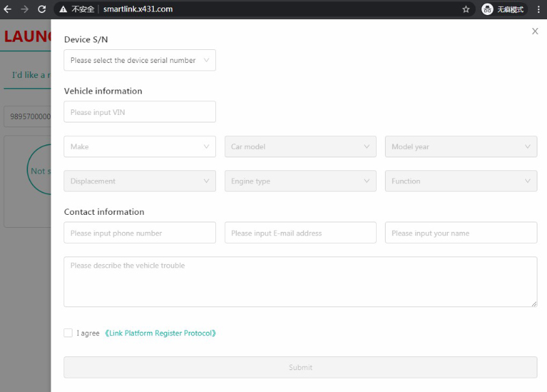Click the VIN input field

click(x=139, y=112)
